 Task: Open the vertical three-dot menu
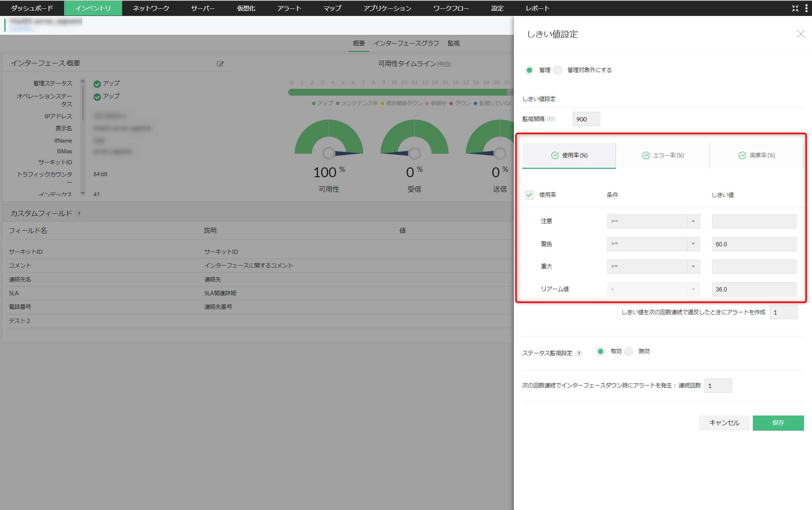pos(806,8)
